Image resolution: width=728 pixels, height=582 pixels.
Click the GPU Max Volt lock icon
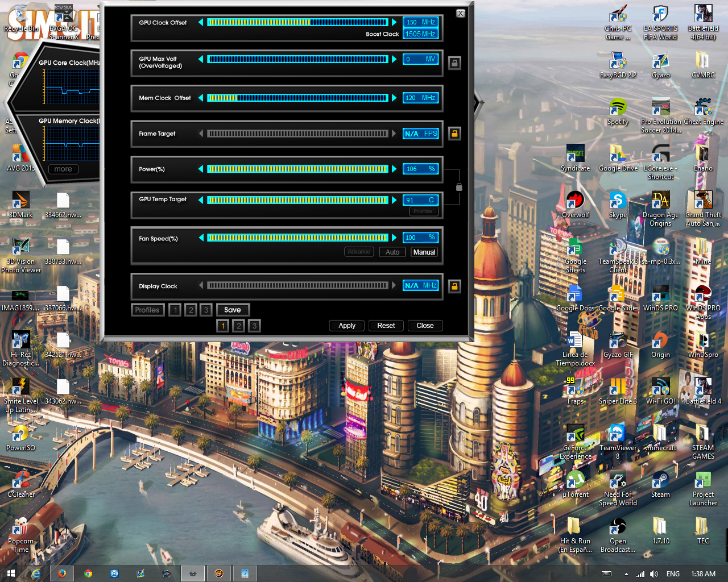(x=454, y=63)
